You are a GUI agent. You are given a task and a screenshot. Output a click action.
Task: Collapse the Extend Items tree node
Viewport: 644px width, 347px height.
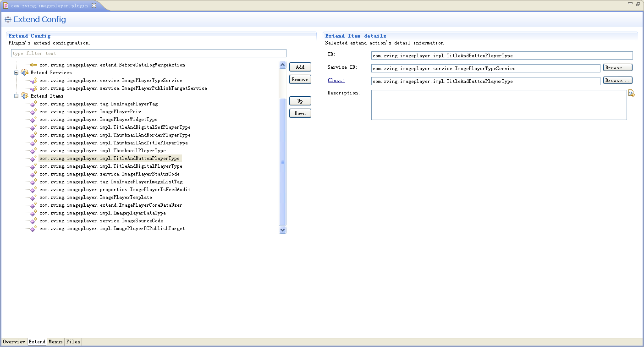click(x=17, y=96)
